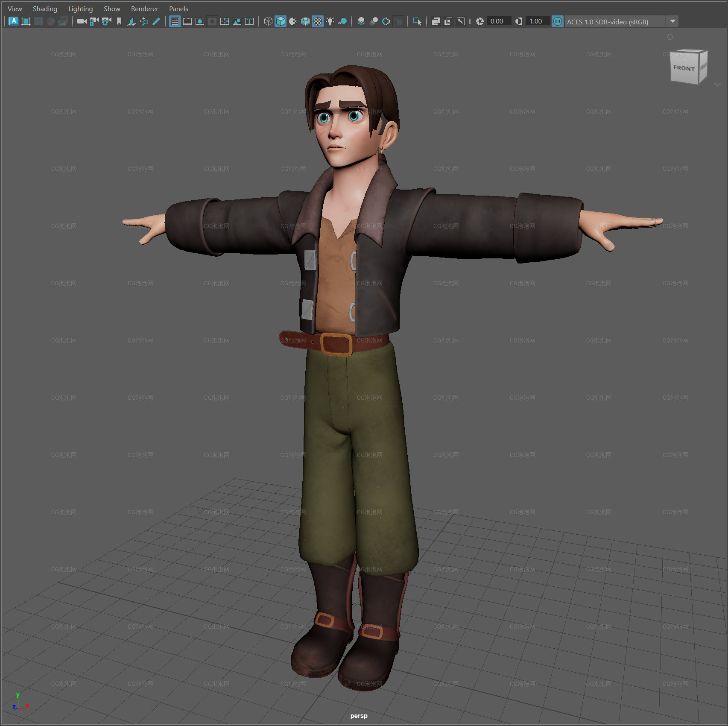The height and width of the screenshot is (726, 728).
Task: Open the View menu
Action: click(15, 9)
